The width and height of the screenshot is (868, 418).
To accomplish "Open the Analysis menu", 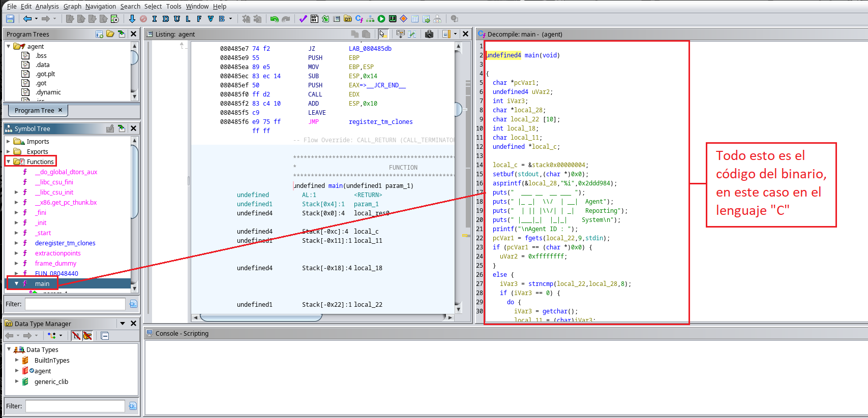I will click(x=47, y=6).
